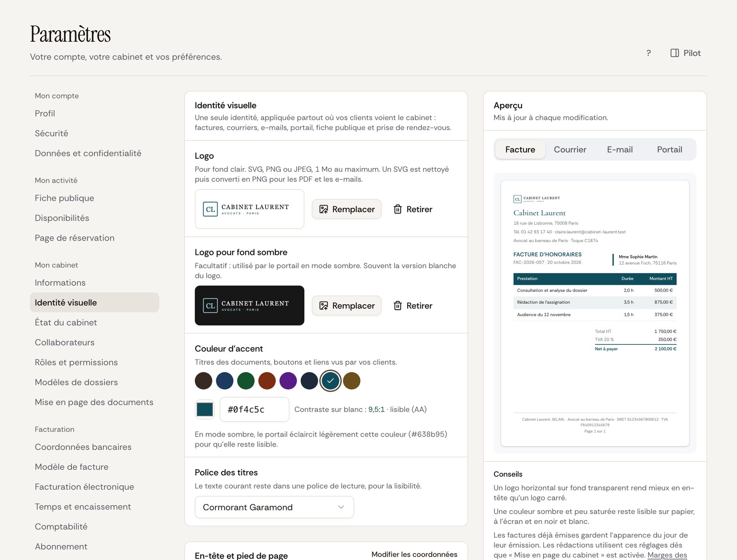Open Mise en page des documents
The height and width of the screenshot is (560, 737).
tap(94, 402)
